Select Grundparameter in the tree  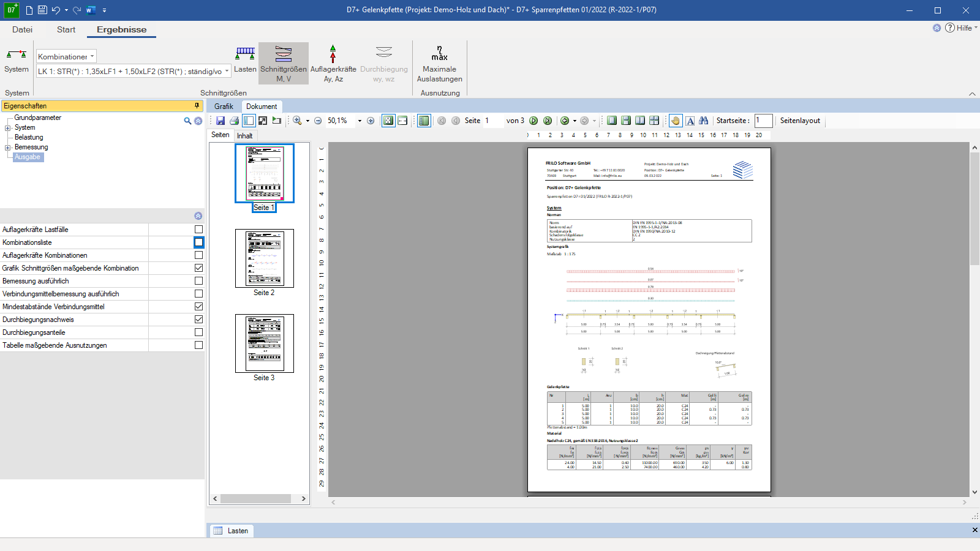pos(38,118)
